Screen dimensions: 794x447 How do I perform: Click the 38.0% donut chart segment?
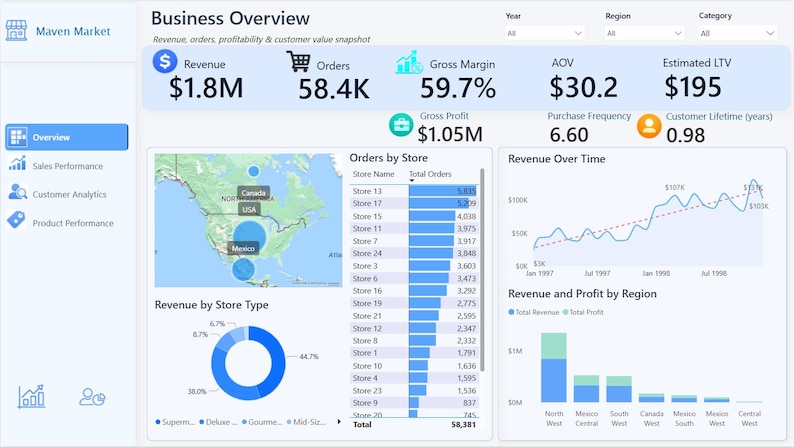[x=228, y=384]
